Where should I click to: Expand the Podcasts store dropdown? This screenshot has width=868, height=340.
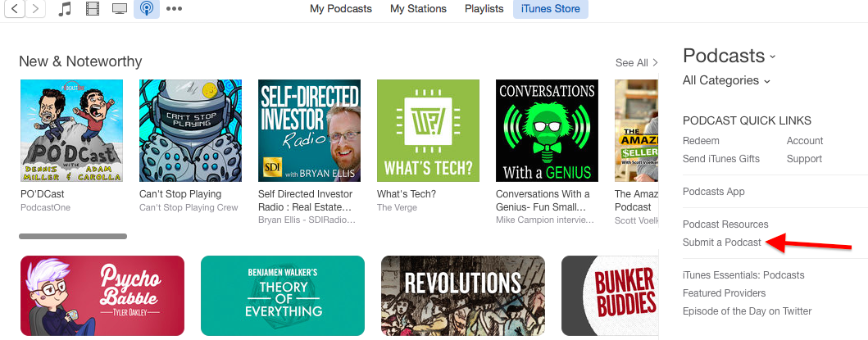[x=729, y=56]
